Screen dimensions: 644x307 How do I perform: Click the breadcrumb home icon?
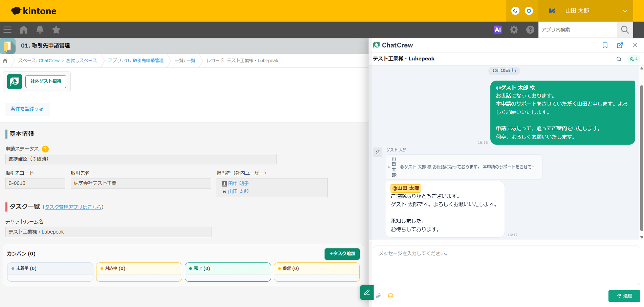5,61
